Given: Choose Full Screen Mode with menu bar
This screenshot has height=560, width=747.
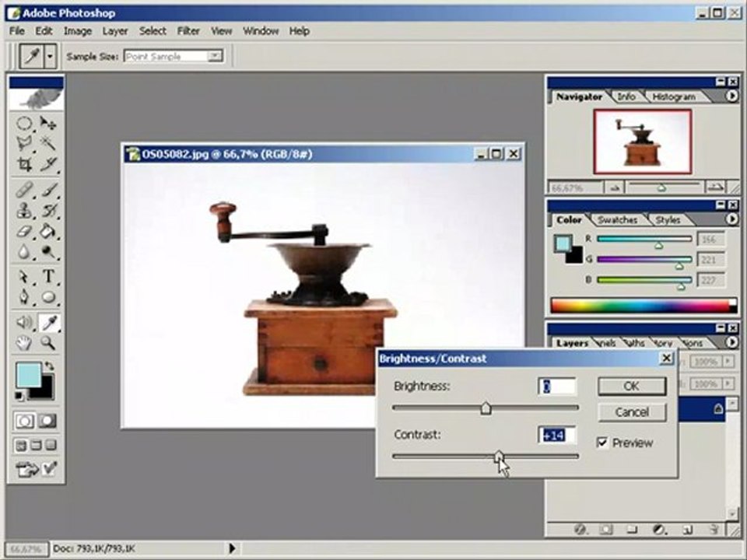Looking at the screenshot, I should tap(36, 446).
